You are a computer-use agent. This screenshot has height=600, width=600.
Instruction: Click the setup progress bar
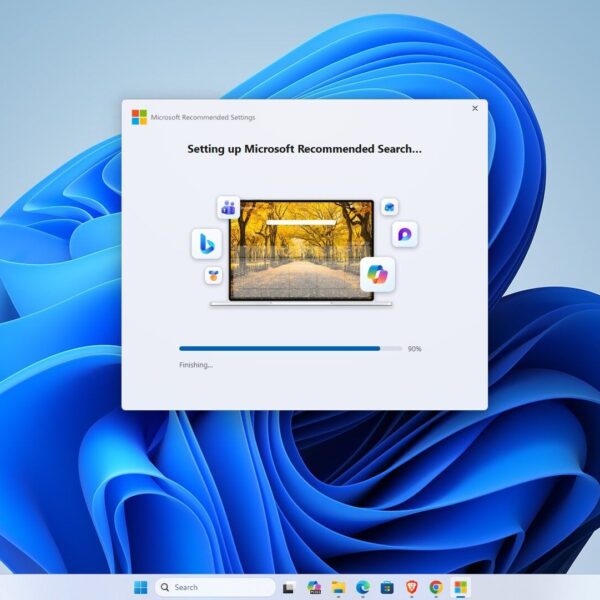(x=290, y=349)
